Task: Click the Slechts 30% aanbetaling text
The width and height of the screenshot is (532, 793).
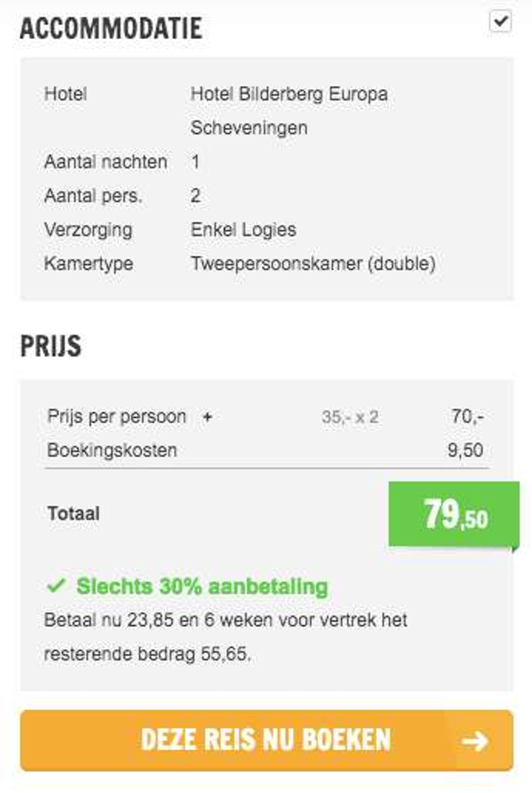Action: pos(202,586)
